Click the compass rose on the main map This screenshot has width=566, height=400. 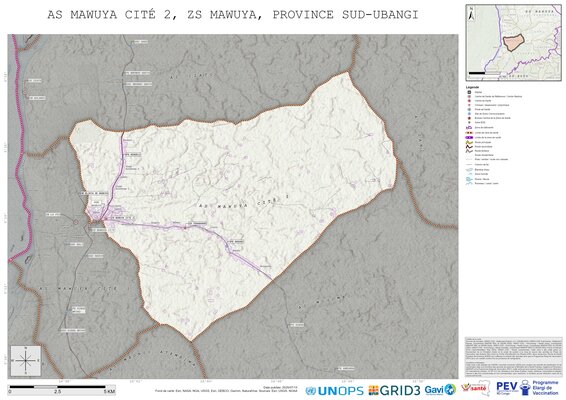[26, 360]
